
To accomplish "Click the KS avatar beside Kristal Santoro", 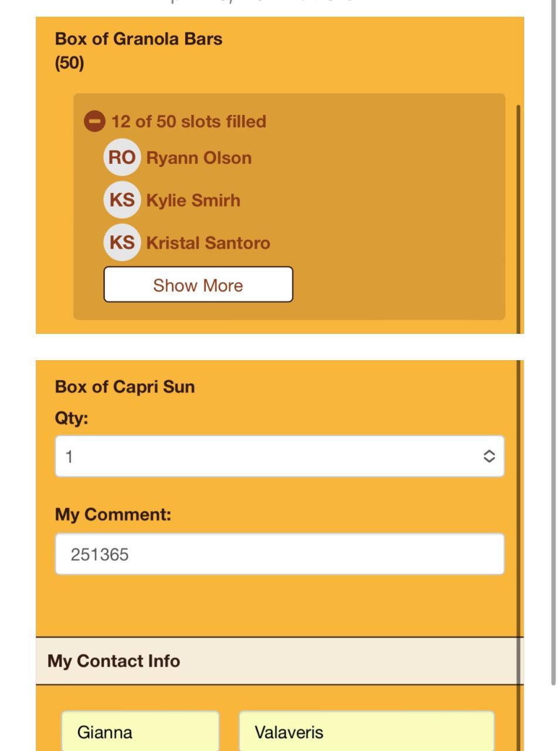I will 122,242.
